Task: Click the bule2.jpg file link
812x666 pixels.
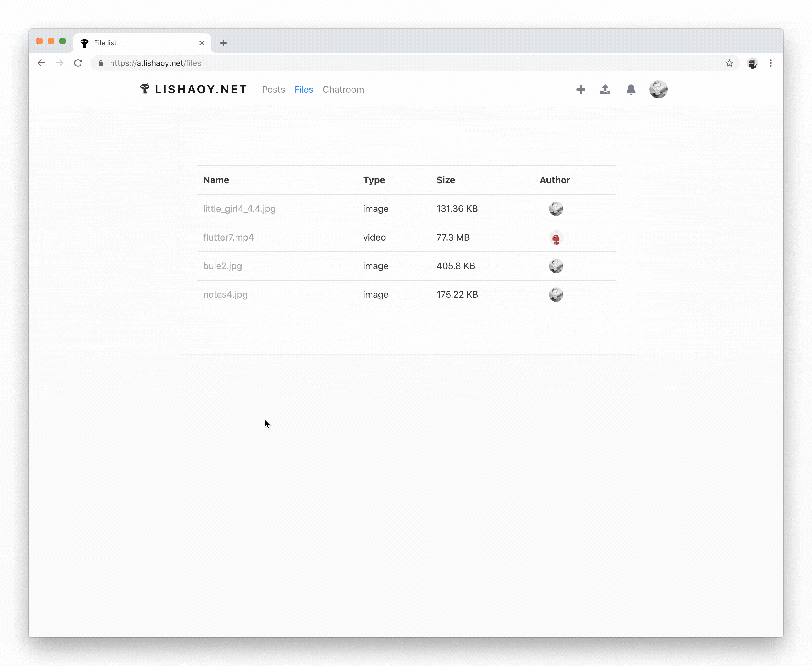Action: 222,266
